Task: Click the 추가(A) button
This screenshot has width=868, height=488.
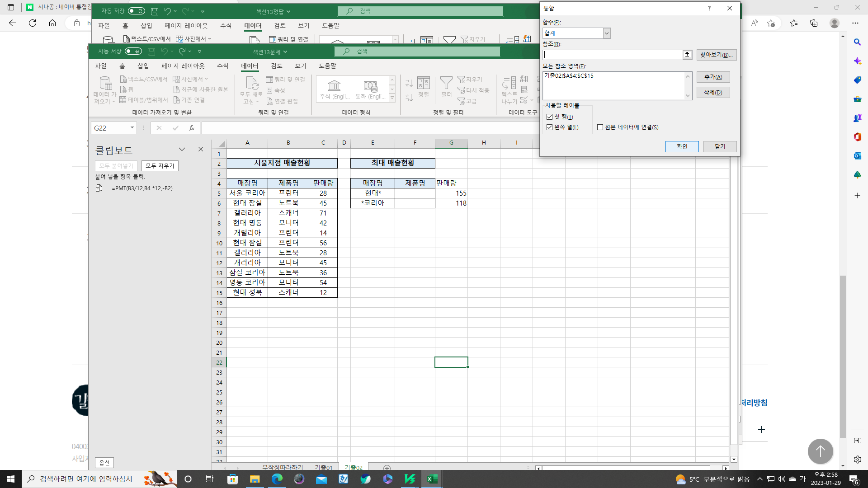Action: [x=713, y=77]
